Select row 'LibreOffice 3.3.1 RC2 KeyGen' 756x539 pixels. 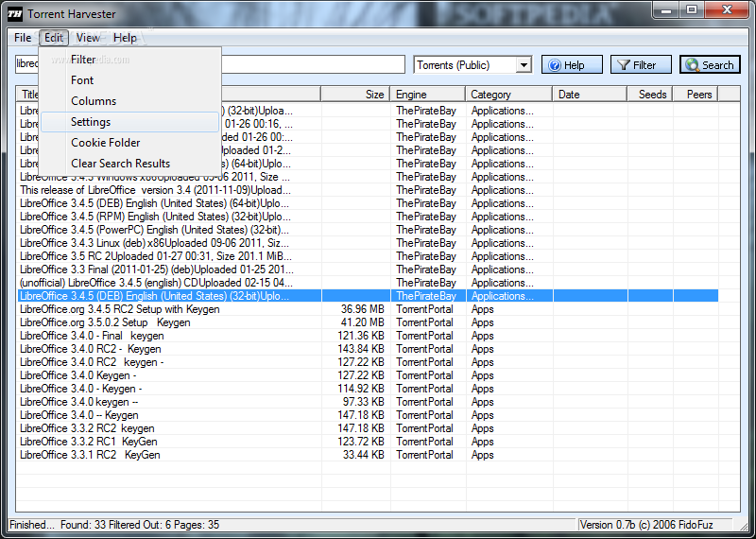pos(368,455)
